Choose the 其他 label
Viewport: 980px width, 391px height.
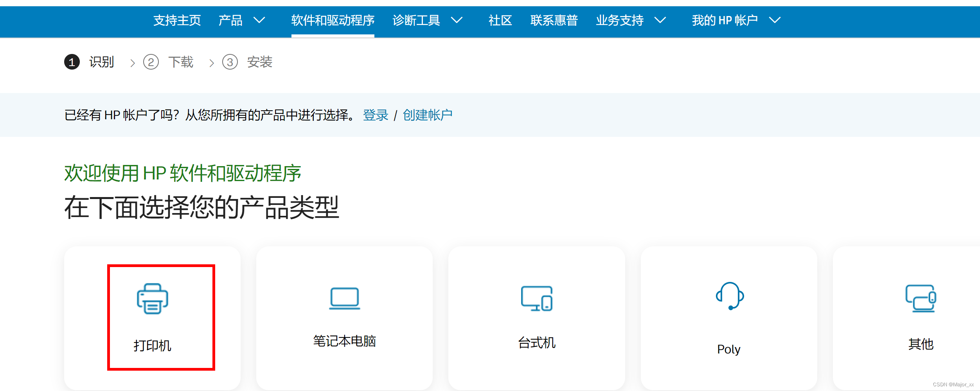click(x=921, y=344)
